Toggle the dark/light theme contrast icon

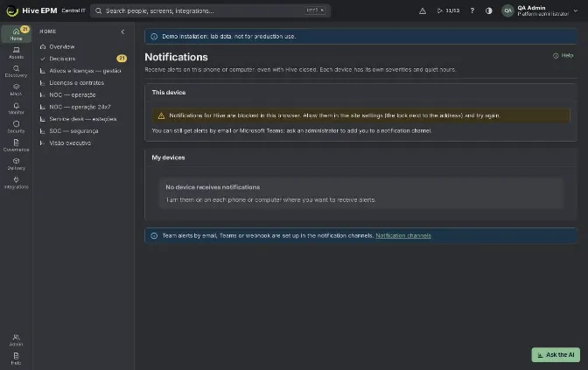pyautogui.click(x=488, y=10)
